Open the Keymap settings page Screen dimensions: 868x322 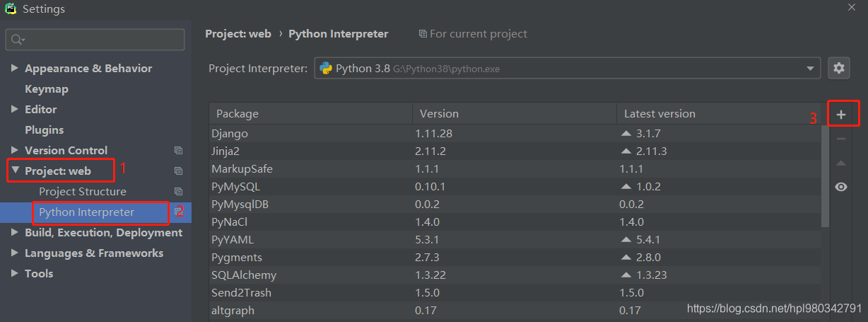(x=47, y=89)
